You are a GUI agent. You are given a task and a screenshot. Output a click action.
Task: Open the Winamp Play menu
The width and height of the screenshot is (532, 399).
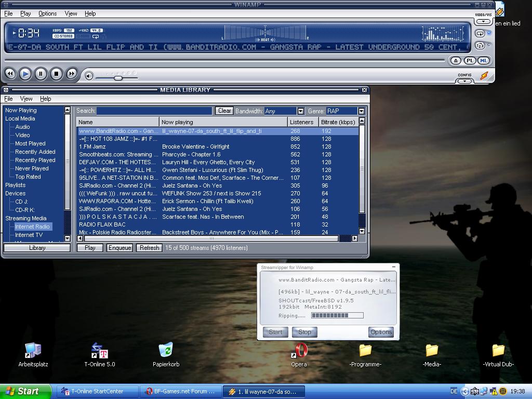(25, 14)
